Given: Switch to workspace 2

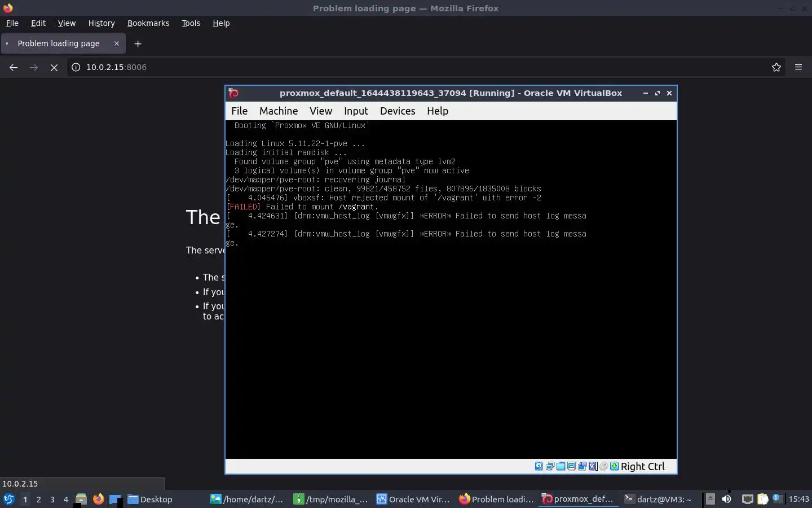Looking at the screenshot, I should point(38,499).
